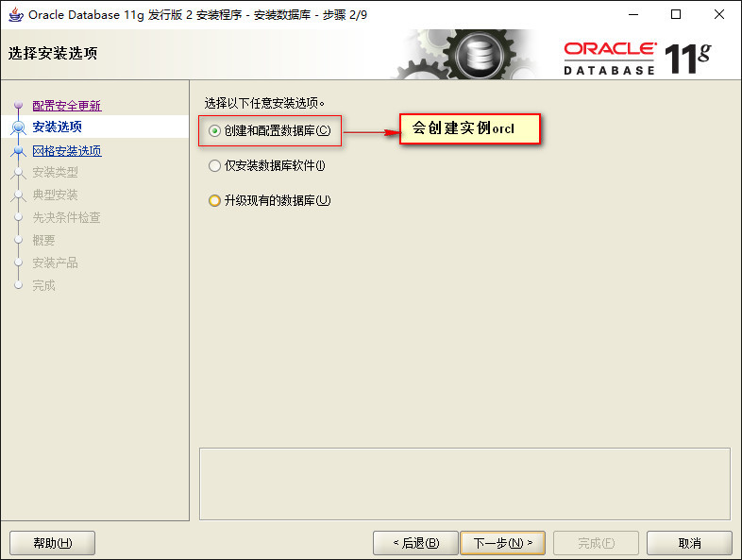
Task: Go back with 后退(B) button
Action: pyautogui.click(x=415, y=542)
